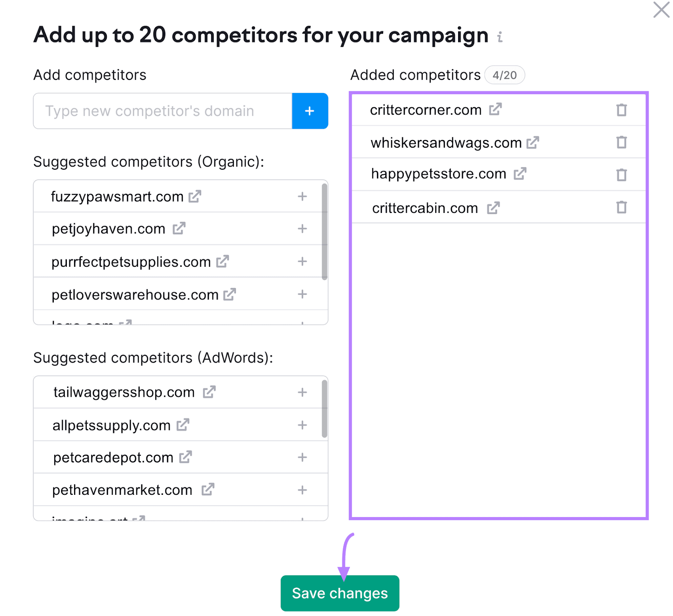Add petloverswarehouse.com to added competitors
The image size is (673, 616).
pyautogui.click(x=302, y=294)
